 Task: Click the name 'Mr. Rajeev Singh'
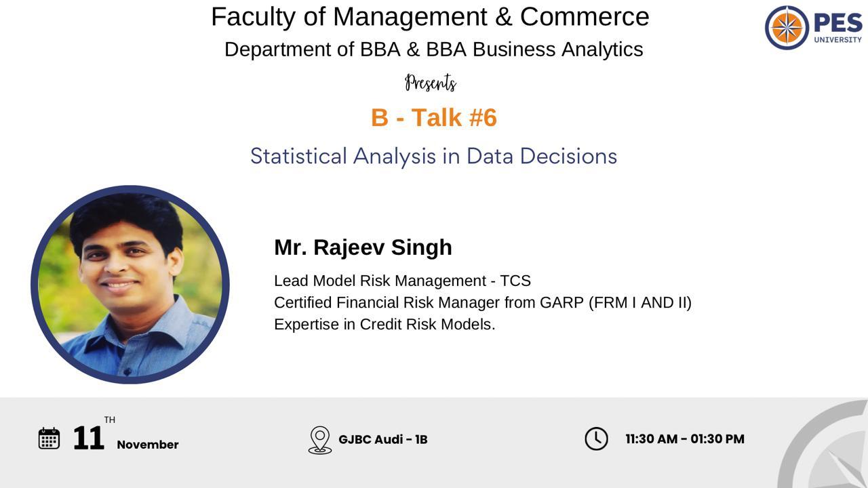[x=363, y=247]
